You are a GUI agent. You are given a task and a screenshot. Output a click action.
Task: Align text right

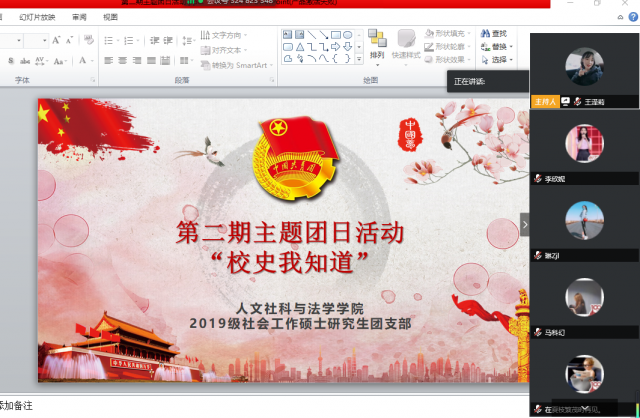(137, 60)
